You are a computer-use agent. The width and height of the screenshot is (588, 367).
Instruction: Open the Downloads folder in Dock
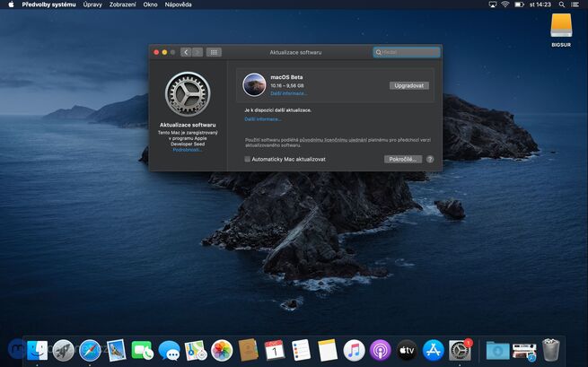[x=497, y=351]
